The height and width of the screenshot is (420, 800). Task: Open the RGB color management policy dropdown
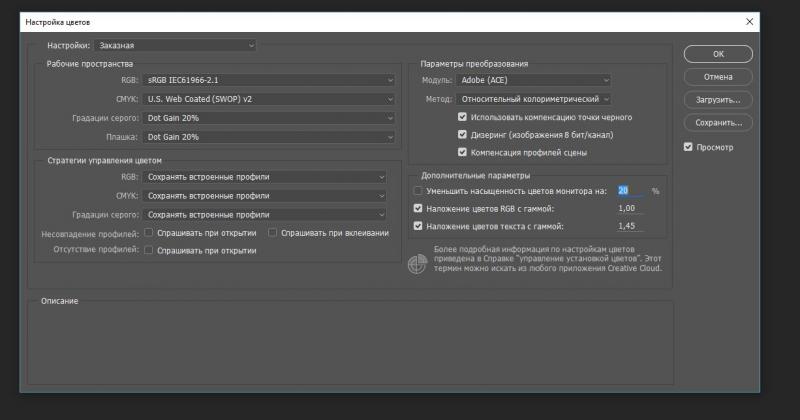(x=264, y=177)
